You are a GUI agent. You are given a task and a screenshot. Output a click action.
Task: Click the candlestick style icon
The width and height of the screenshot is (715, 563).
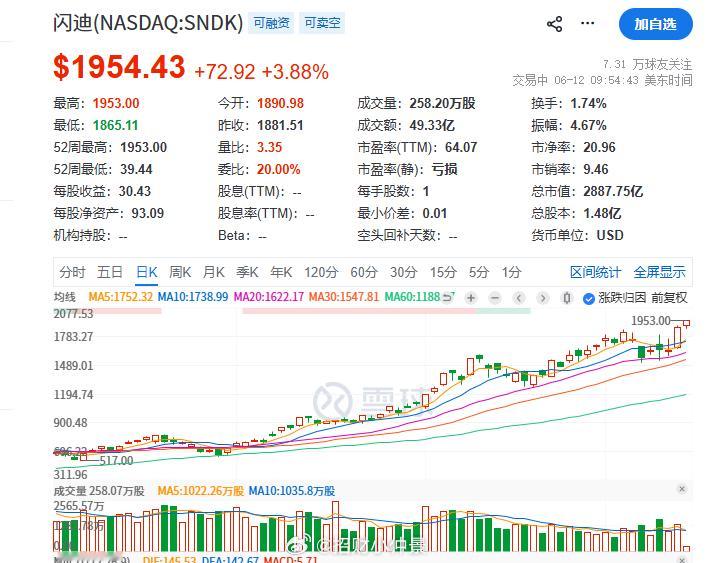click(567, 298)
